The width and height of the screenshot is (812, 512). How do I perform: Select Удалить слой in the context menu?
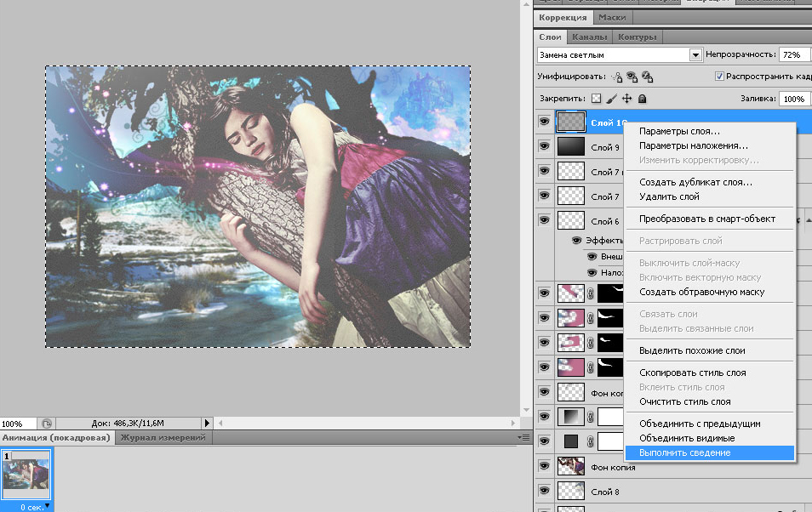tap(669, 196)
